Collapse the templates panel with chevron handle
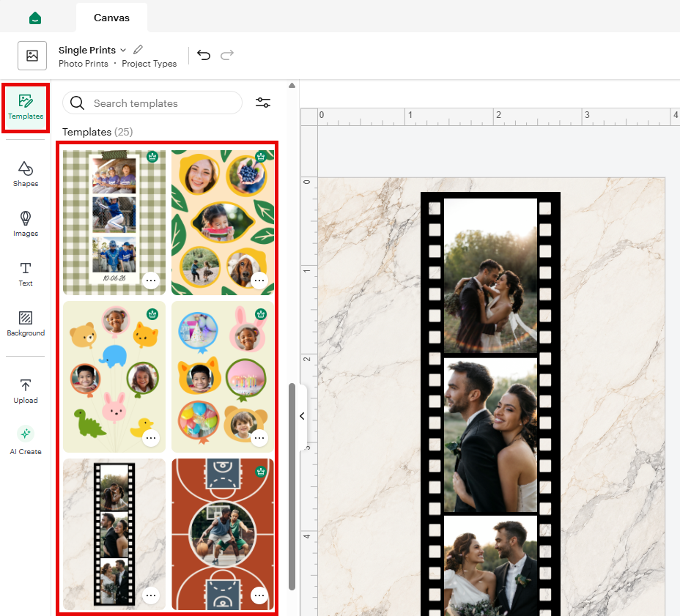The width and height of the screenshot is (680, 616). [x=302, y=416]
